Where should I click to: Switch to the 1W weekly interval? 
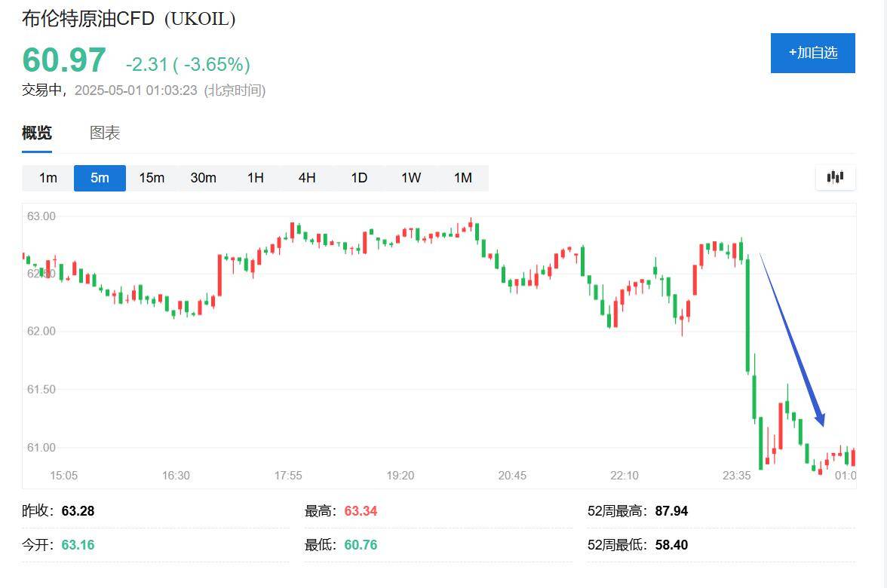pos(411,178)
